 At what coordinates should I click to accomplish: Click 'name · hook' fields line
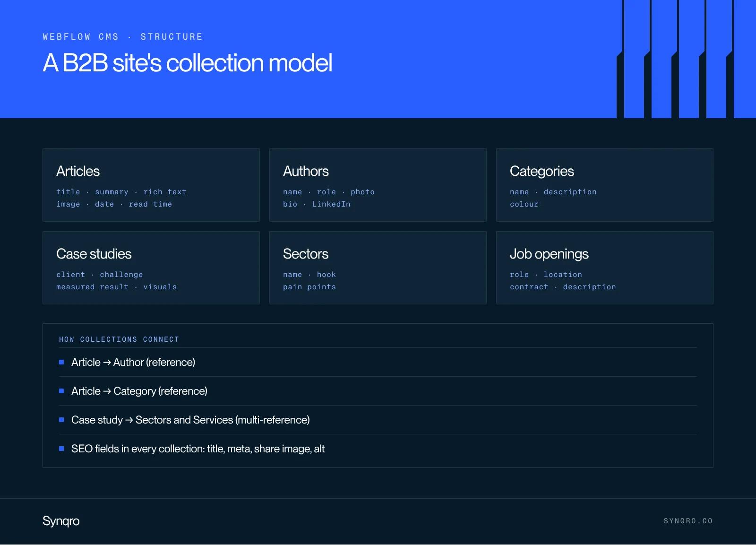(309, 275)
